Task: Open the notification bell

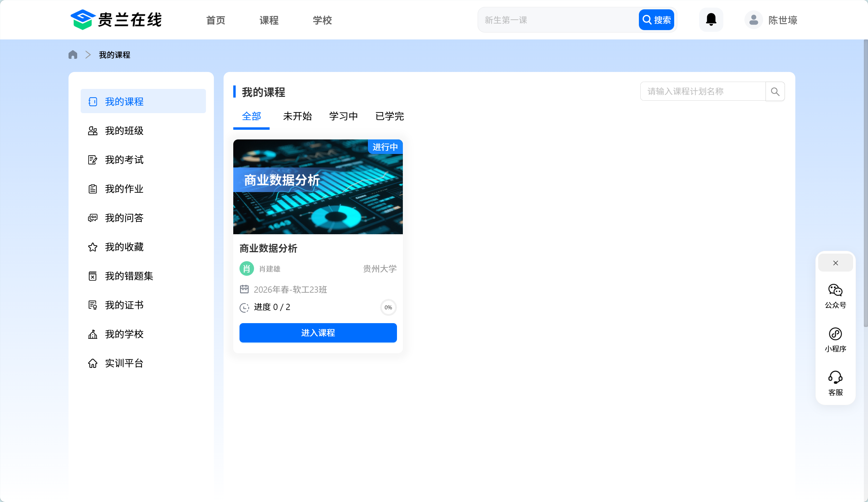Action: click(711, 20)
